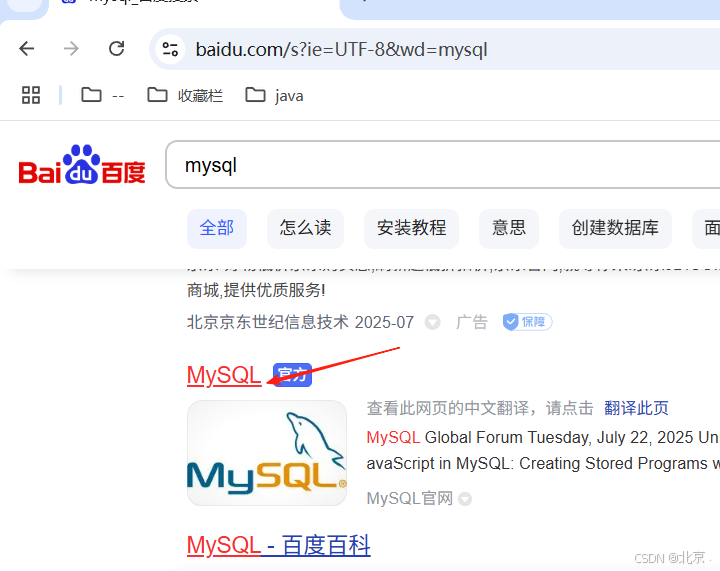Click the 官方 badge next to MySQL
Viewport: 720px width, 571px height.
tap(292, 375)
